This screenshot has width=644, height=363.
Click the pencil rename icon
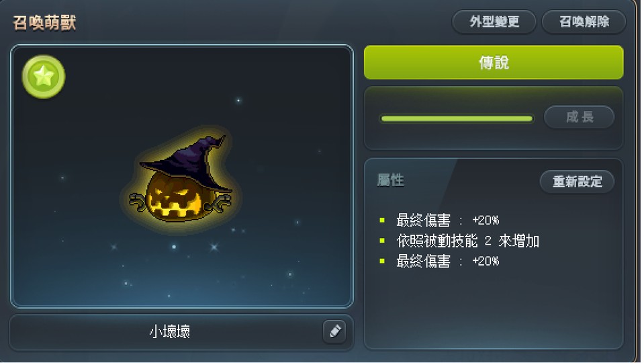[334, 331]
